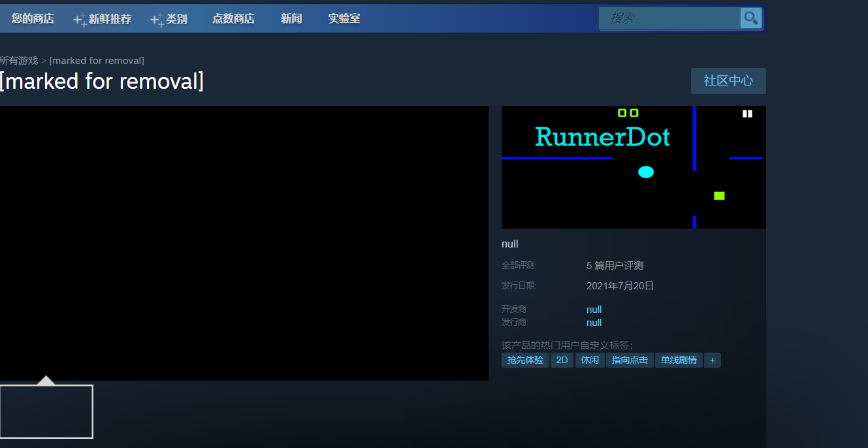Click the [marked for removal] breadcrumb link

click(97, 61)
